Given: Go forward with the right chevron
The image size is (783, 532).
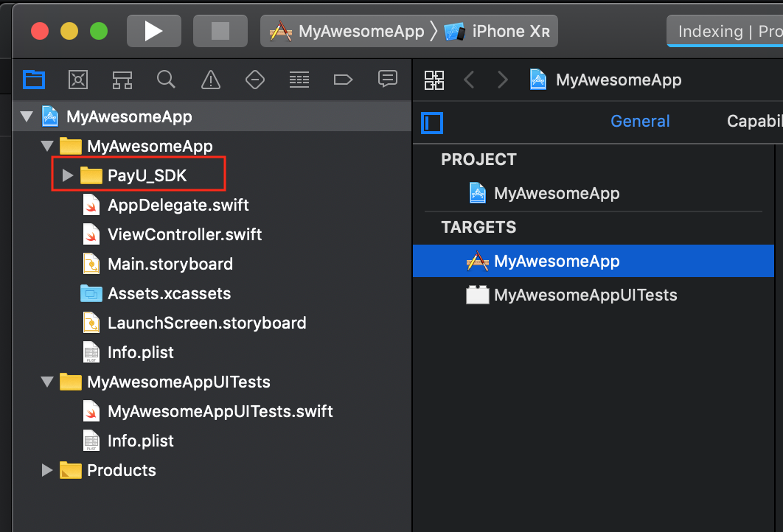Looking at the screenshot, I should click(503, 80).
